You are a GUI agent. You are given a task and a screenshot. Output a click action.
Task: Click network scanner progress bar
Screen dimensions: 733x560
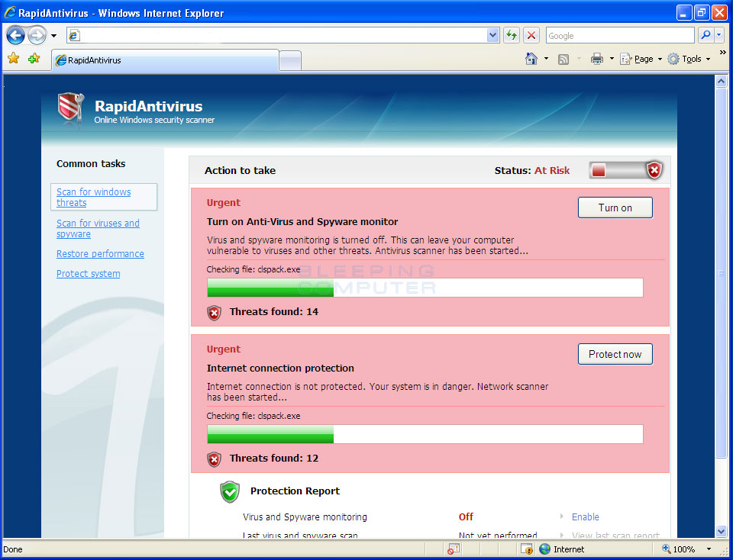click(425, 434)
